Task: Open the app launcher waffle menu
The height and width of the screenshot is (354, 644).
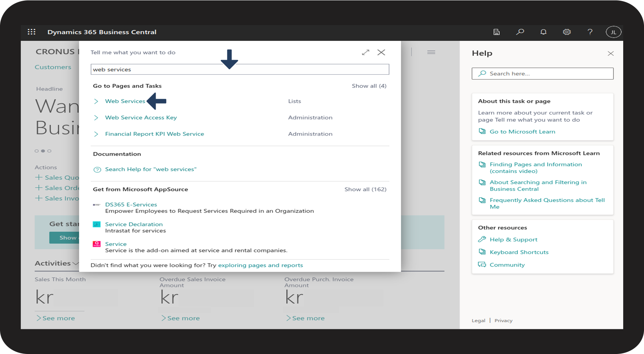Action: 32,32
